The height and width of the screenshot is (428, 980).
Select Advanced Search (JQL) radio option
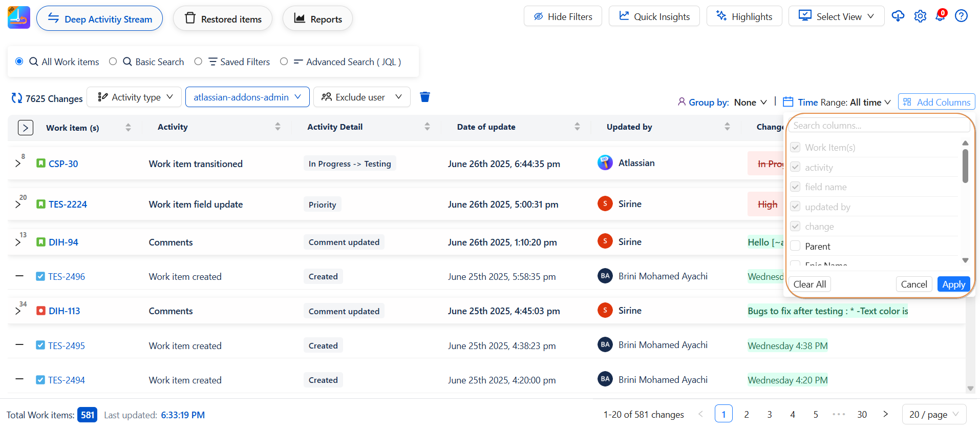(x=284, y=62)
